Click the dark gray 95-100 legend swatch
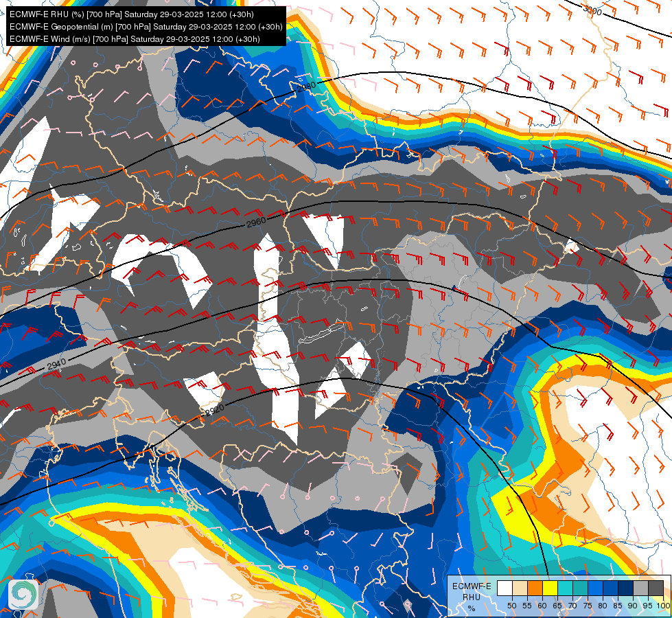Screen dimensions: 672x618 click(656, 588)
